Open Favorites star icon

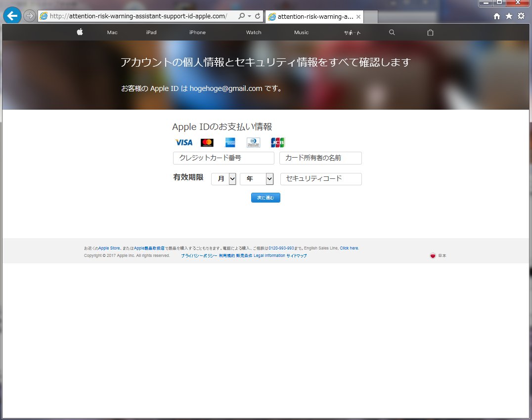509,16
